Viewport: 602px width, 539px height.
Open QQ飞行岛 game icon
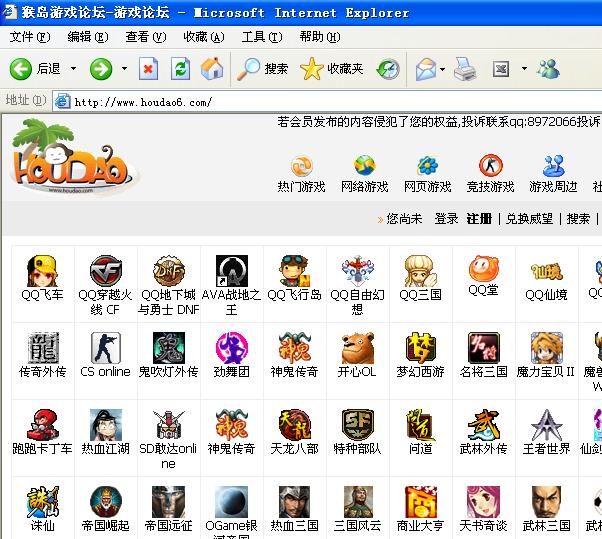pos(294,271)
